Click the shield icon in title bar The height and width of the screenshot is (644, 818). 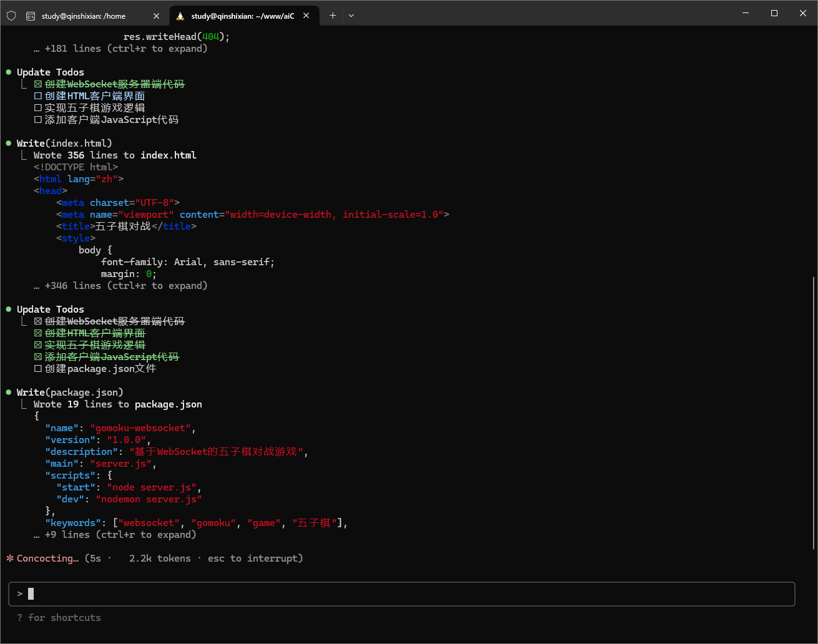click(x=11, y=16)
